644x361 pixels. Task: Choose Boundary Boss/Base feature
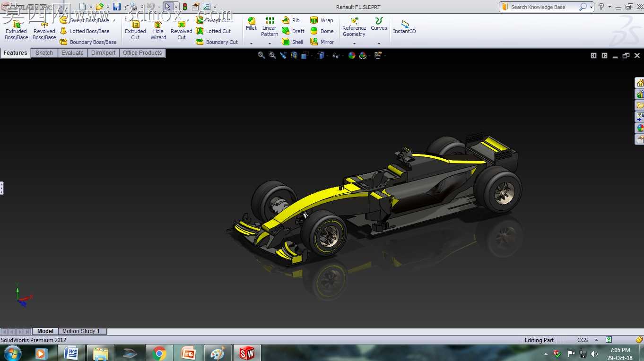88,42
